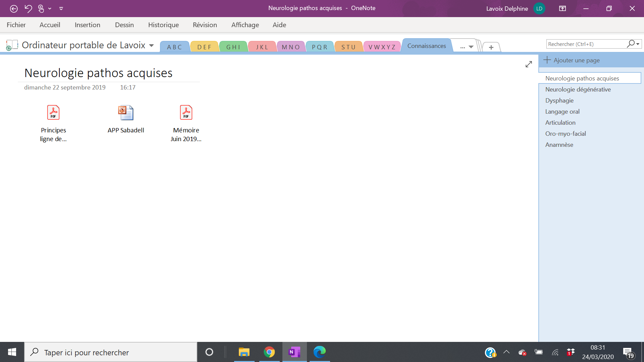
Task: Open Windows Start menu
Action: (12, 352)
